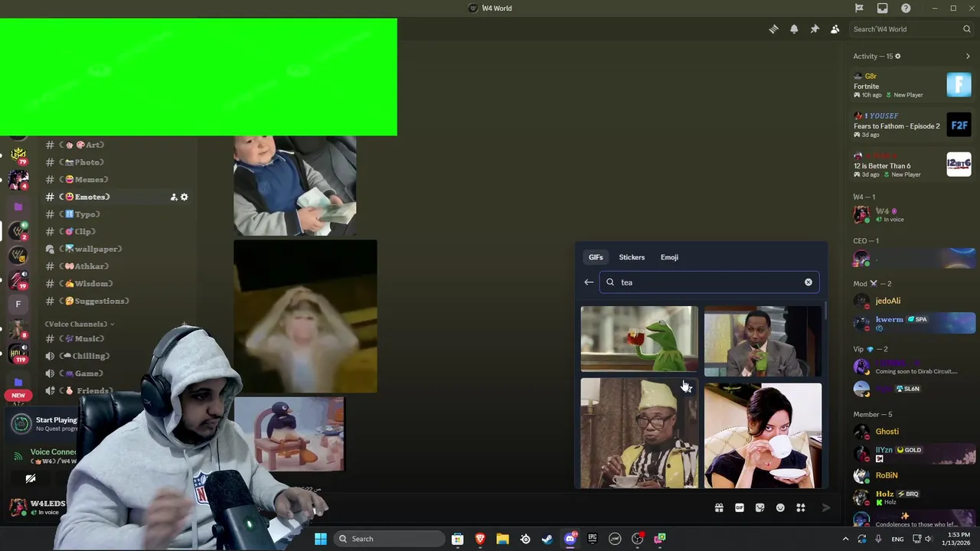Open the Inbox icon in title bar
This screenshot has width=980, height=551.
coord(883,8)
